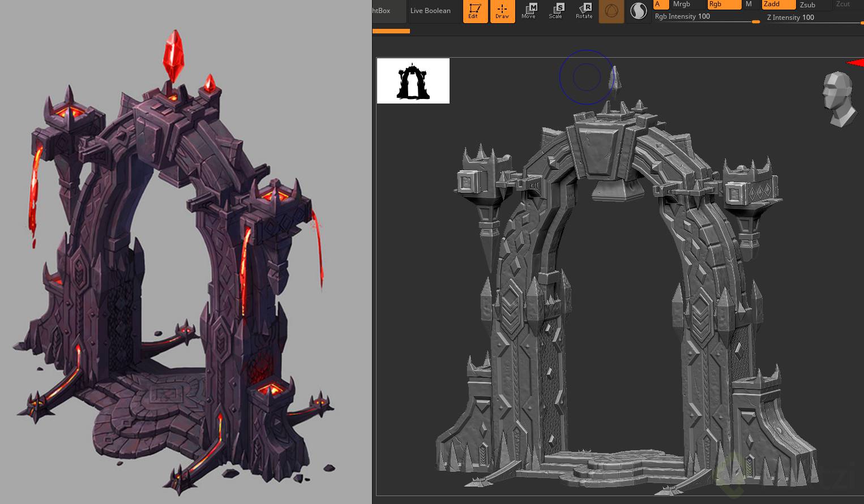Toggle the A alpha channel button
The height and width of the screenshot is (504, 864).
pyautogui.click(x=661, y=5)
